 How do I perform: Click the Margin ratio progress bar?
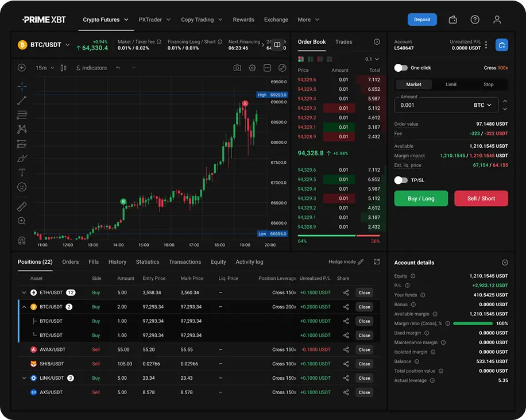[x=473, y=323]
